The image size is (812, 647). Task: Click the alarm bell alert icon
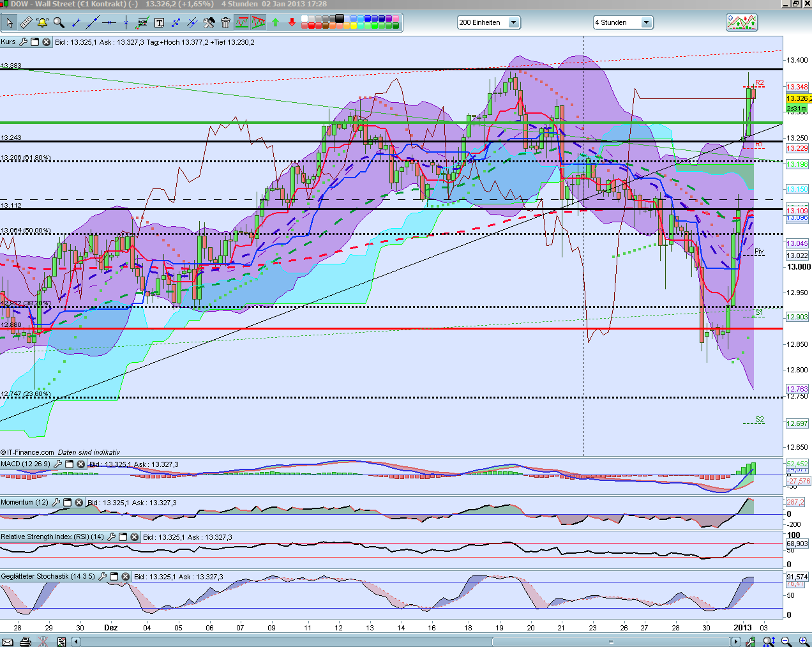coord(42,23)
